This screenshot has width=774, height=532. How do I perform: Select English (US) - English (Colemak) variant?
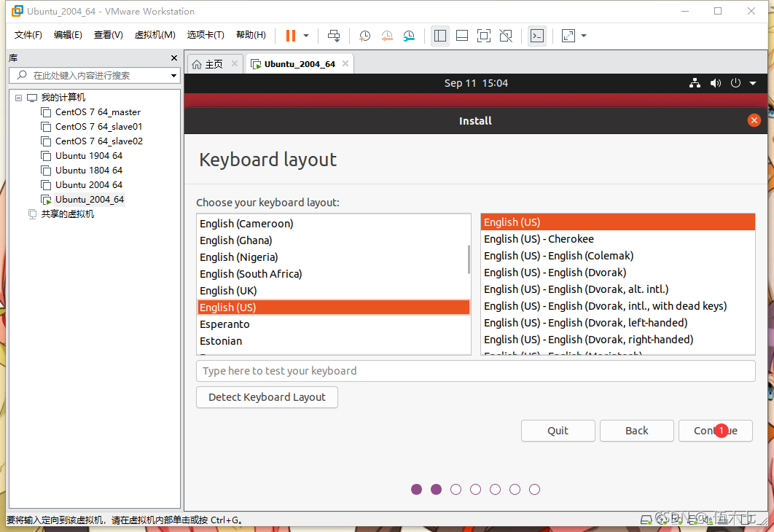617,256
